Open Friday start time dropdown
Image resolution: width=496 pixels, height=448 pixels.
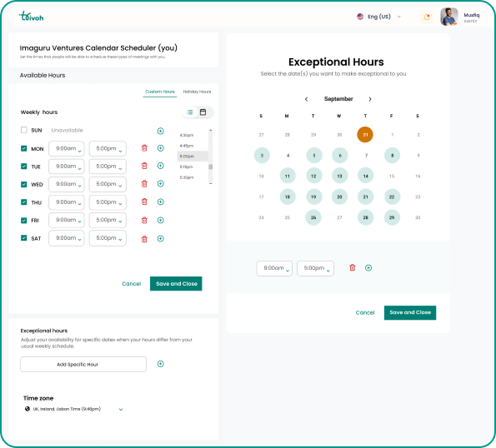[x=67, y=220]
